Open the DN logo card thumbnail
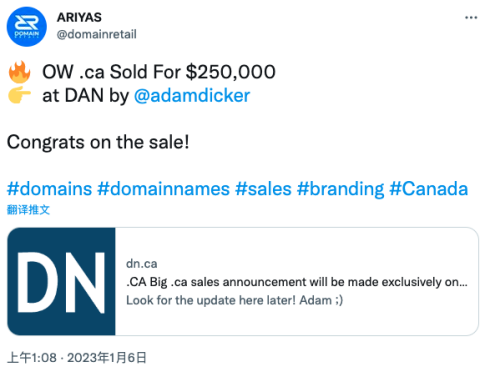Screen dimensions: 485x372 pos(61,282)
